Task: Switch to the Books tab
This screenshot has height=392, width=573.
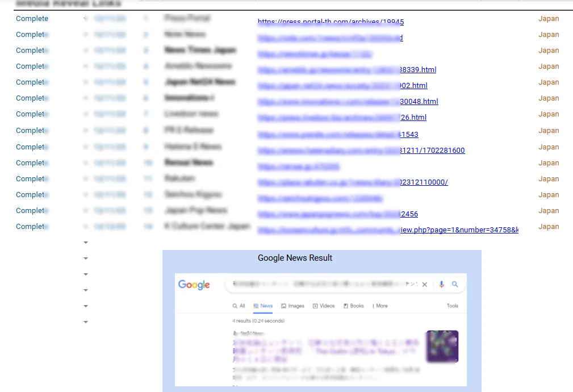Action: (x=353, y=306)
